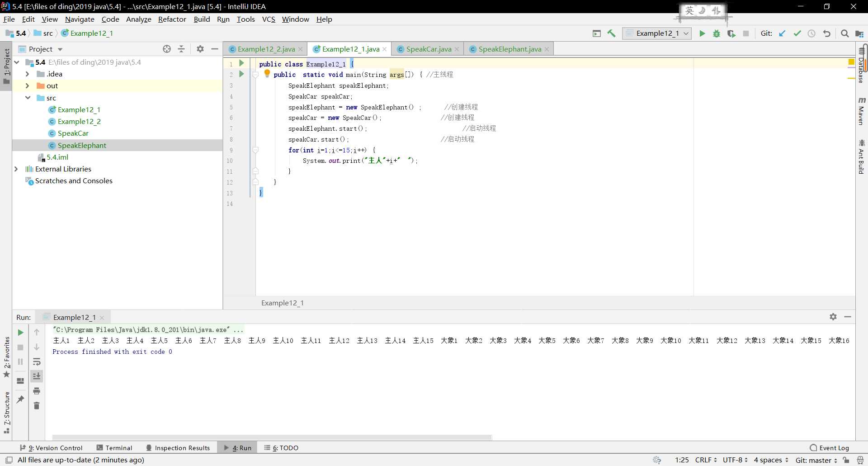Pin the Run tab

[x=20, y=399]
